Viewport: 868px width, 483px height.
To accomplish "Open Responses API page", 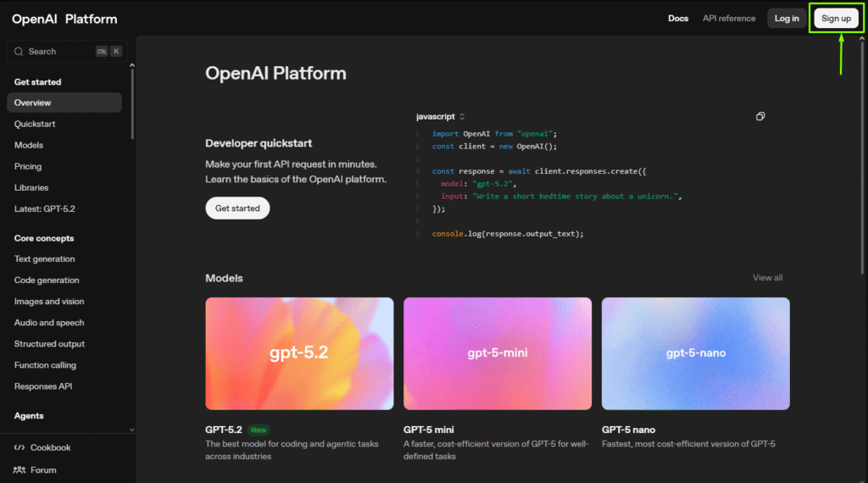I will [x=43, y=386].
